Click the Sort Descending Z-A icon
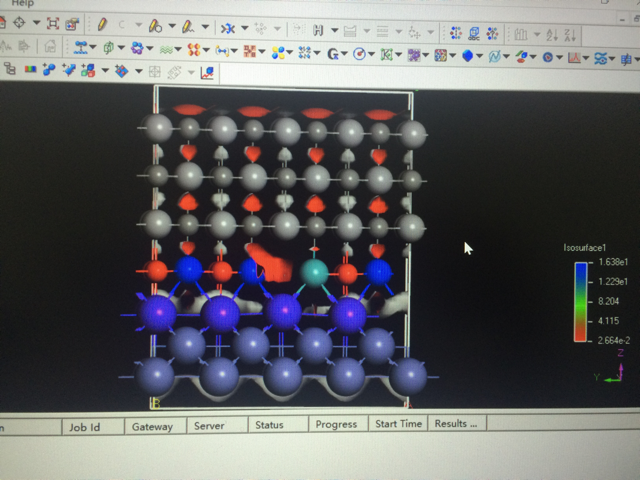 tap(570, 35)
